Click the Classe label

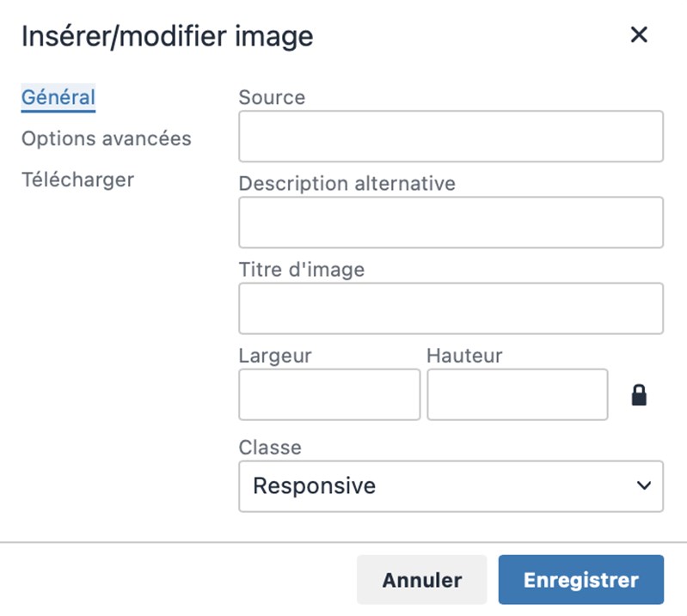click(270, 448)
